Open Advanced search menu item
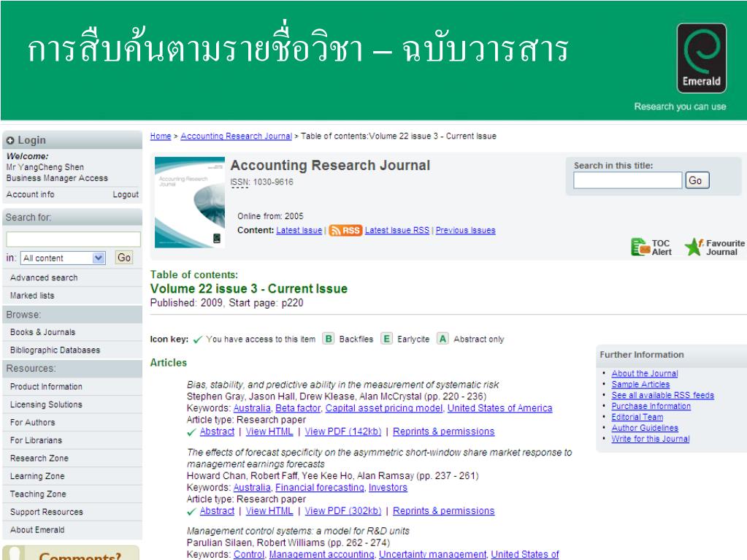 (x=44, y=277)
